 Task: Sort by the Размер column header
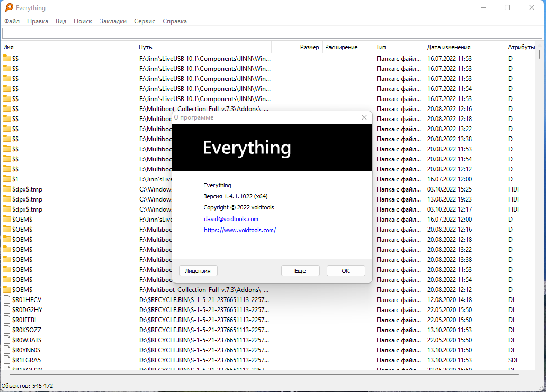pyautogui.click(x=297, y=47)
